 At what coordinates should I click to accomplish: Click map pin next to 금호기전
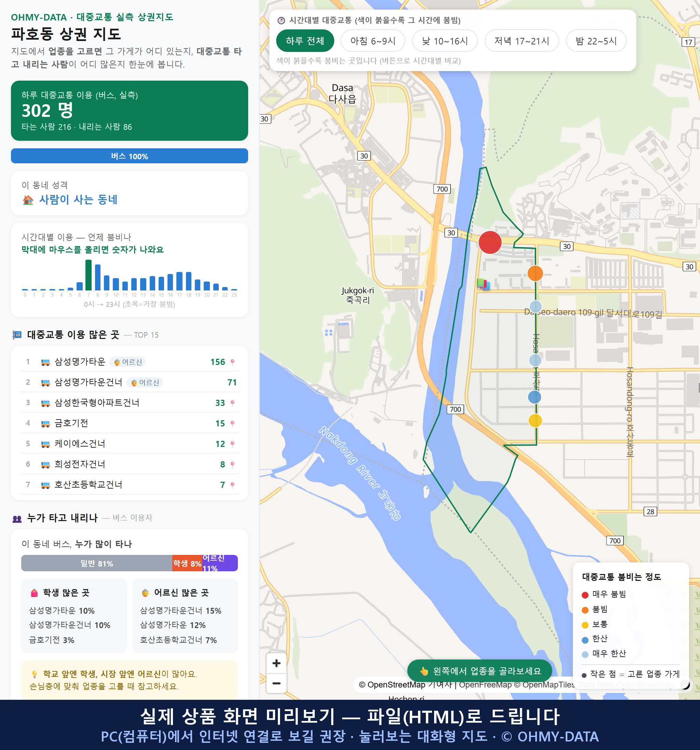(232, 423)
